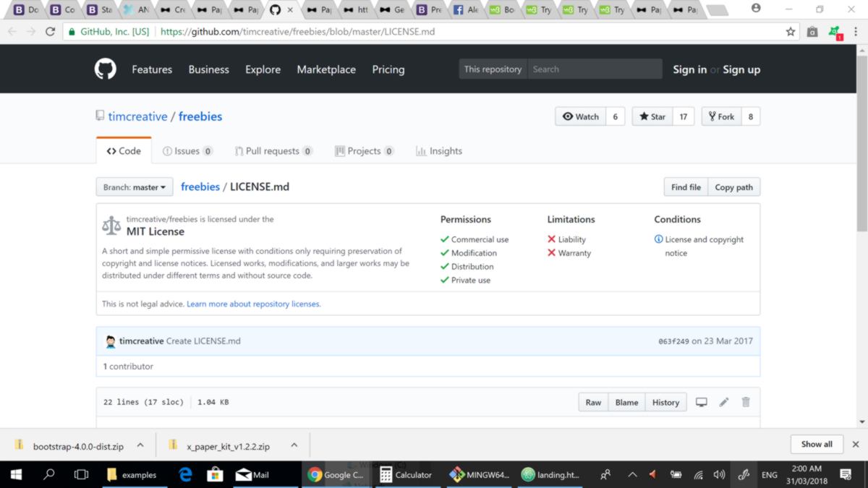868x488 pixels.
Task: Click the 1 contributor text
Action: pyautogui.click(x=128, y=367)
